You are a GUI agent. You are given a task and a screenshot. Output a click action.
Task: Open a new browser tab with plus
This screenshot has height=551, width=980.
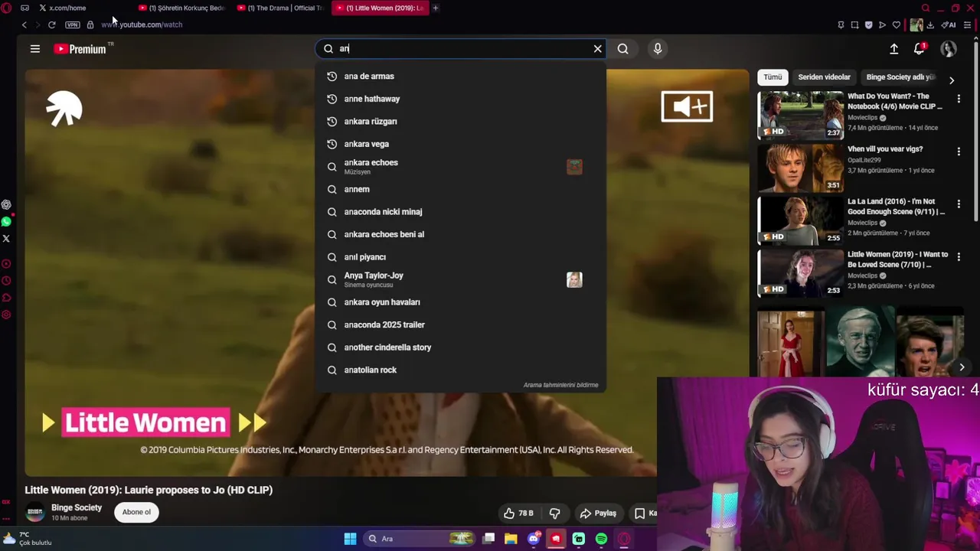tap(436, 8)
